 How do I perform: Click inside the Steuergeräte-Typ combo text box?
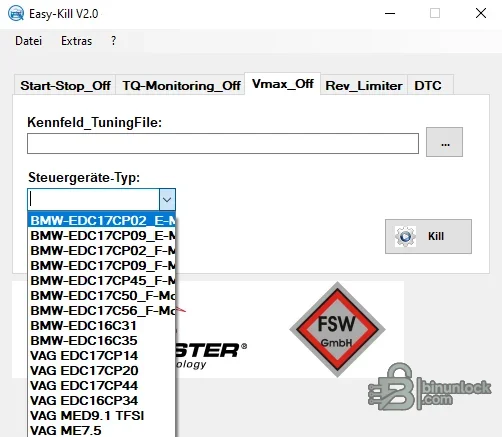94,200
